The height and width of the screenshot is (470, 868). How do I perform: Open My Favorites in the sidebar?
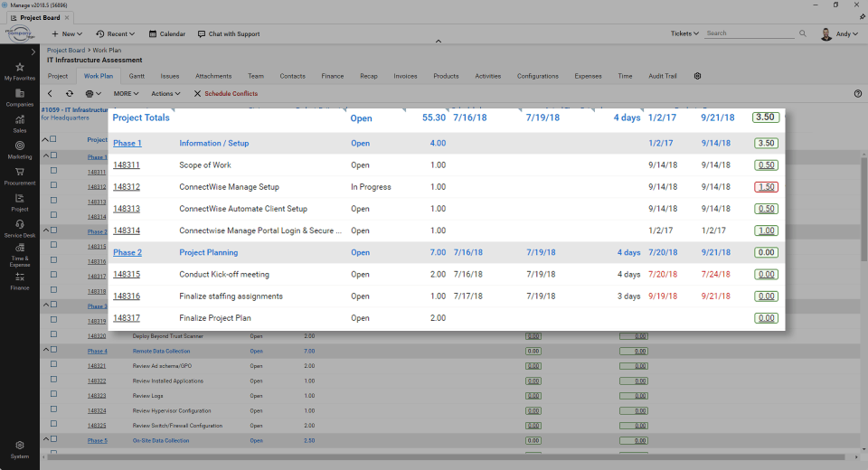[x=19, y=71]
